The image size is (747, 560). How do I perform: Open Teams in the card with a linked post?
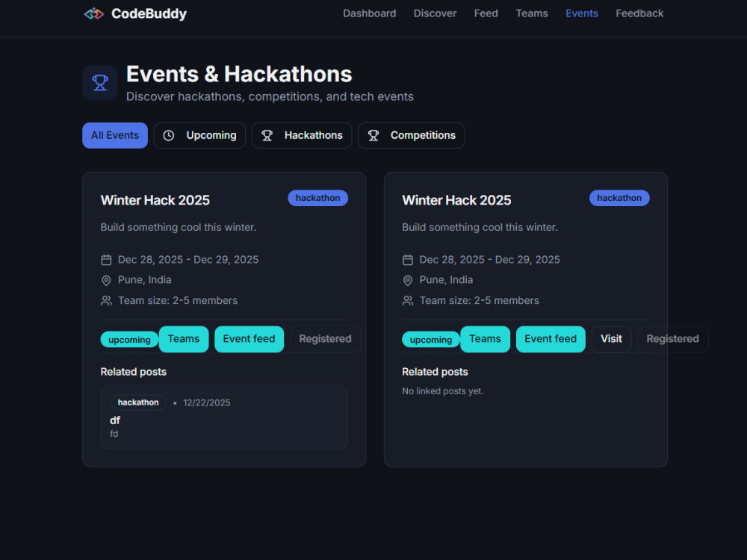pos(184,339)
